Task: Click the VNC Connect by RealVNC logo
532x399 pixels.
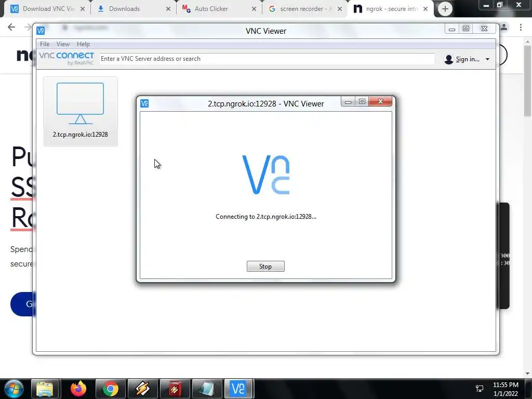Action: point(66,58)
